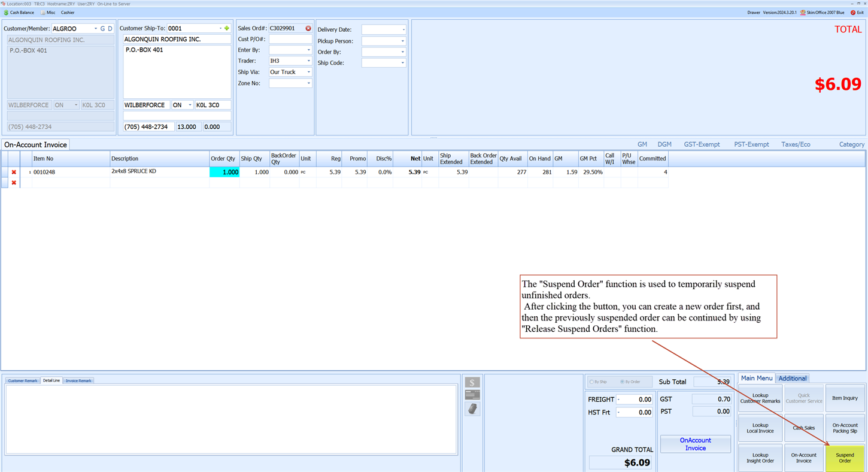Clear the sales order with red X icon
868x472 pixels.
pos(308,28)
